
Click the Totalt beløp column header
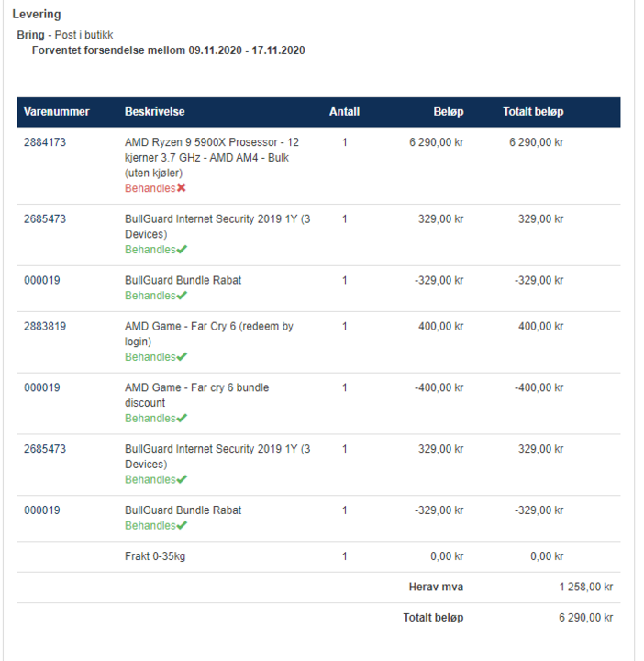point(533,112)
